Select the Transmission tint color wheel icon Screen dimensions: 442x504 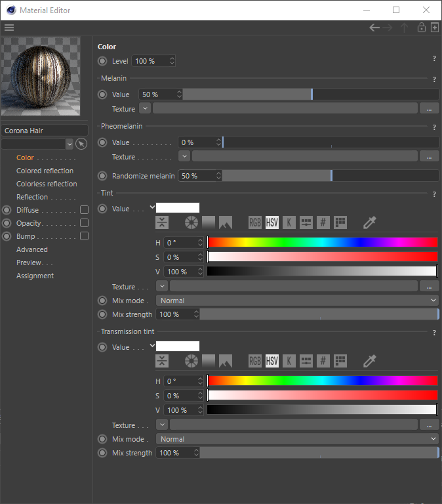tap(191, 361)
